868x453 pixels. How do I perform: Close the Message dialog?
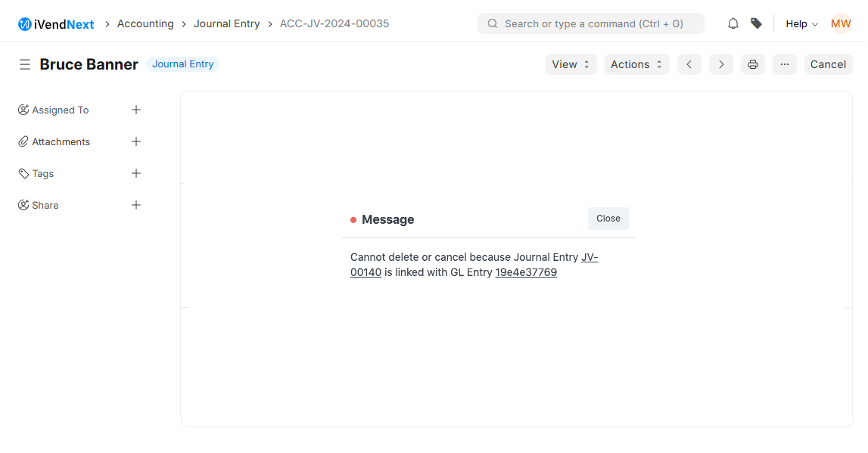click(608, 219)
